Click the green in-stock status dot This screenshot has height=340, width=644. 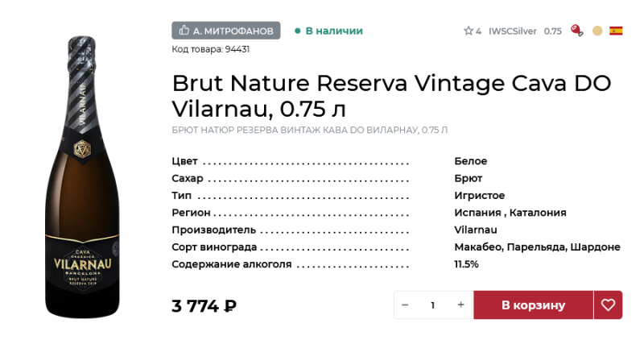pos(297,31)
